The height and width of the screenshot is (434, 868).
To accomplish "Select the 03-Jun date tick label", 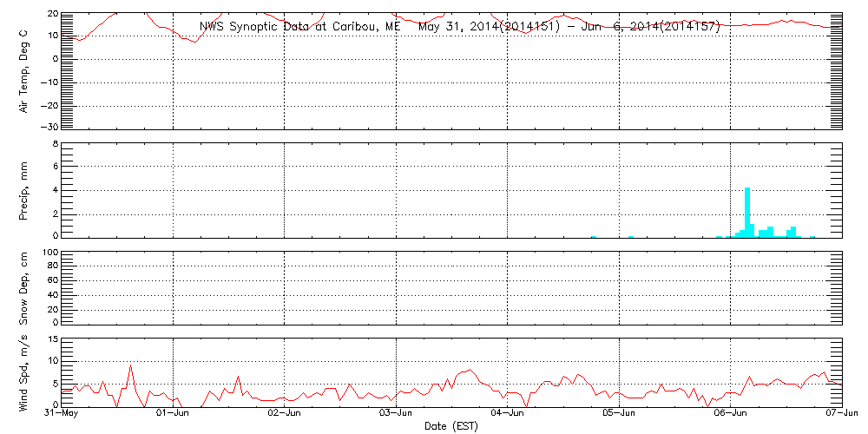I will click(396, 414).
